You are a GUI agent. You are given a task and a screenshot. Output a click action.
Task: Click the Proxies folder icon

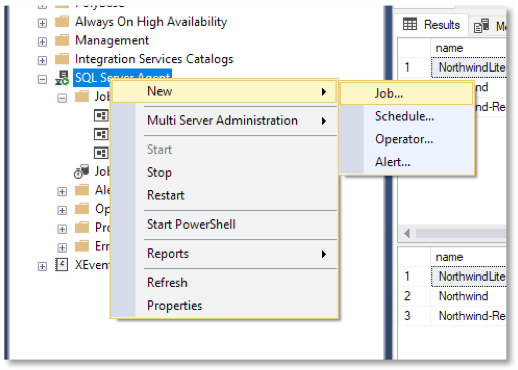82,228
